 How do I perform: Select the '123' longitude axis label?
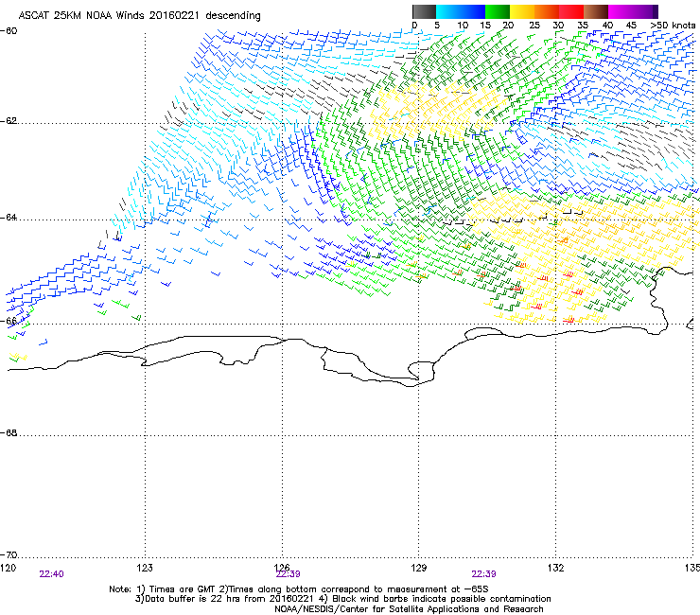(x=145, y=568)
